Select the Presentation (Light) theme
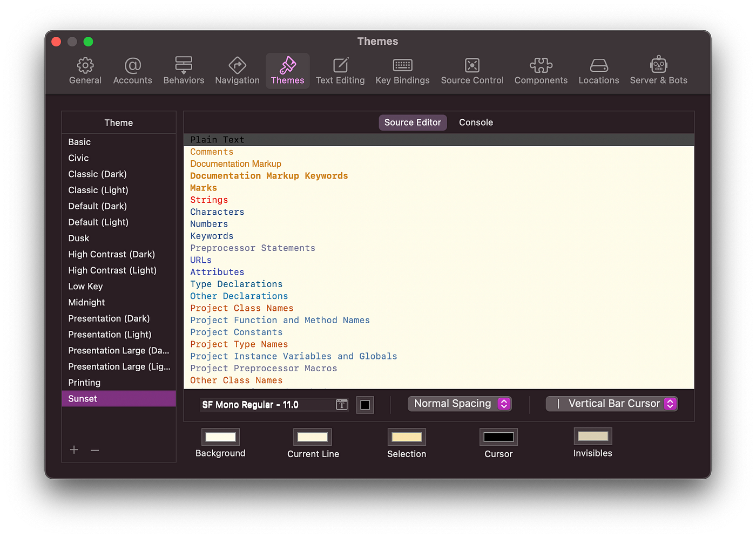 pyautogui.click(x=119, y=335)
